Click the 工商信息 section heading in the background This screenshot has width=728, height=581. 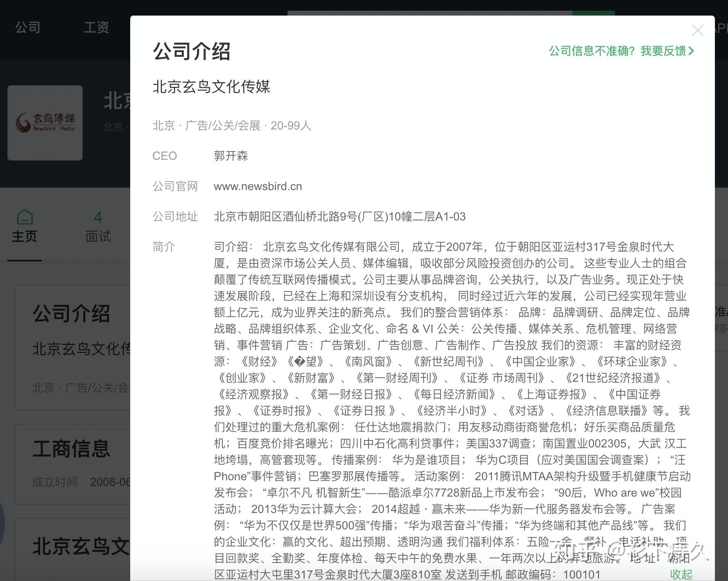click(x=71, y=449)
